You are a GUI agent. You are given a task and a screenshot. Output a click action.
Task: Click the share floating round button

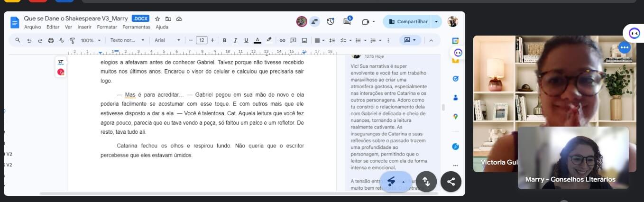pyautogui.click(x=451, y=181)
